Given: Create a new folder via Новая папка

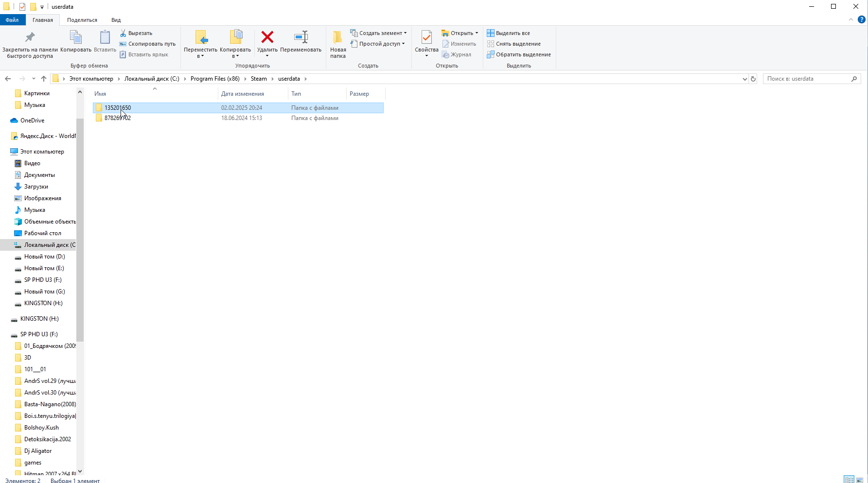Looking at the screenshot, I should [x=338, y=44].
